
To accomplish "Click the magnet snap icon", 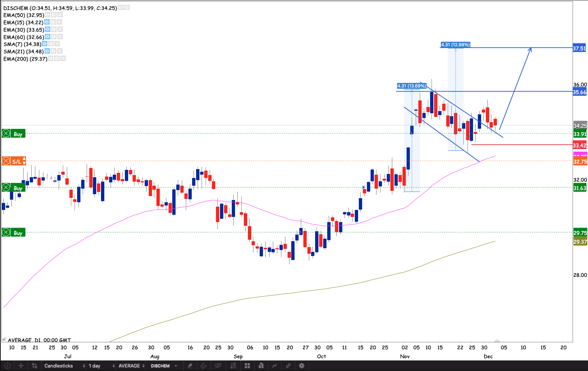I will pos(203,366).
